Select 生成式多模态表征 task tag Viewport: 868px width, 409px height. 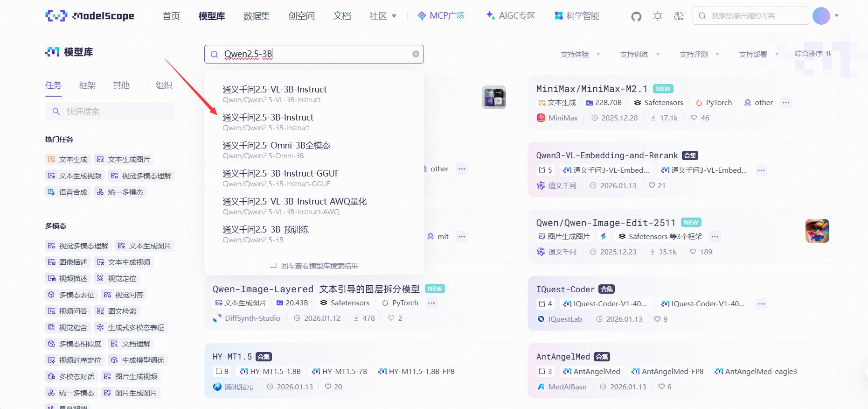(131, 327)
